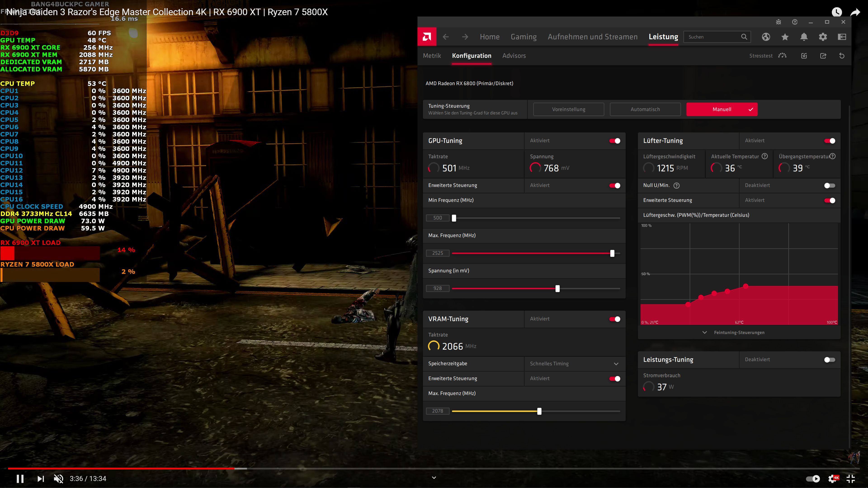The image size is (868, 488).
Task: Pause the YouTube video
Action: click(x=20, y=479)
